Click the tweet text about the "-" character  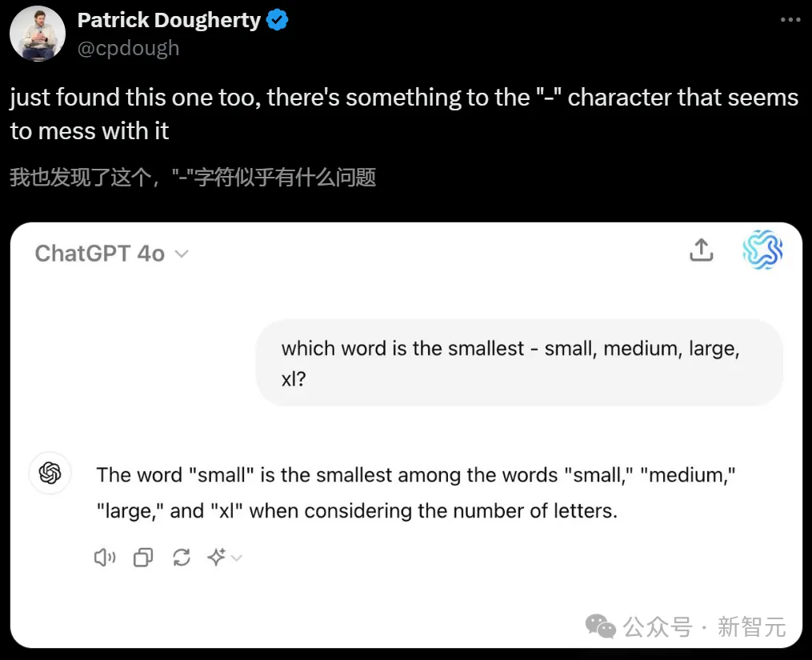[404, 114]
